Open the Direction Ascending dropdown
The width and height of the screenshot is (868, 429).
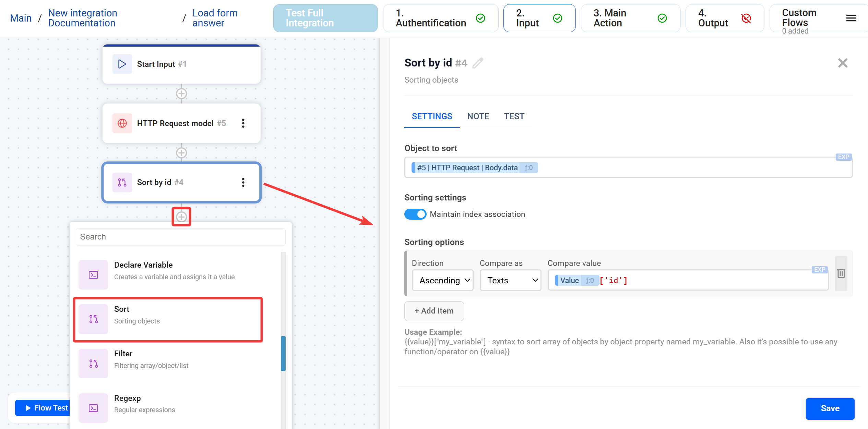point(442,280)
